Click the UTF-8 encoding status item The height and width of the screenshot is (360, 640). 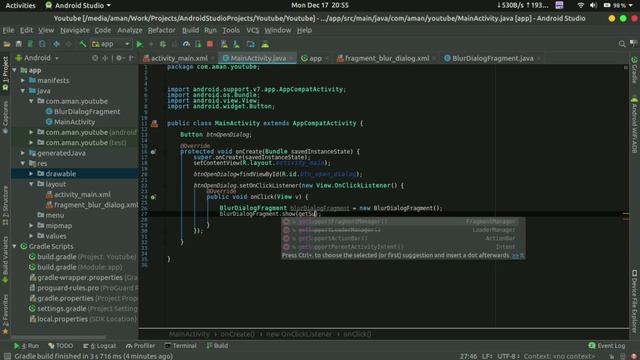(x=508, y=356)
